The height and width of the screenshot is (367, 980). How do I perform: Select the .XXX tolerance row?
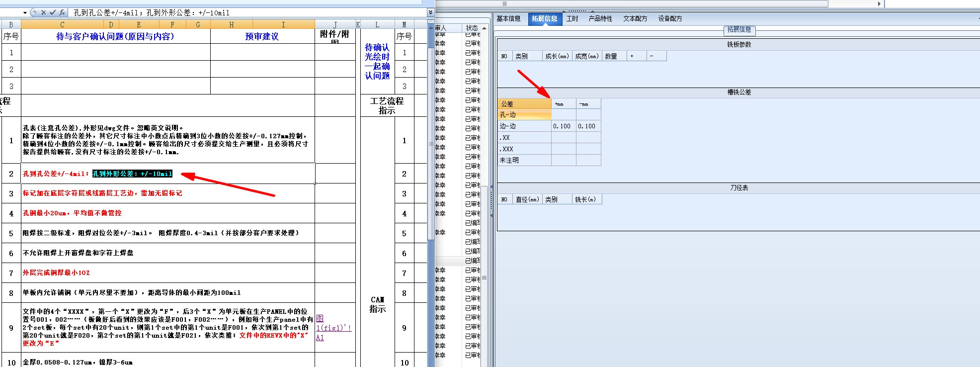(524, 149)
